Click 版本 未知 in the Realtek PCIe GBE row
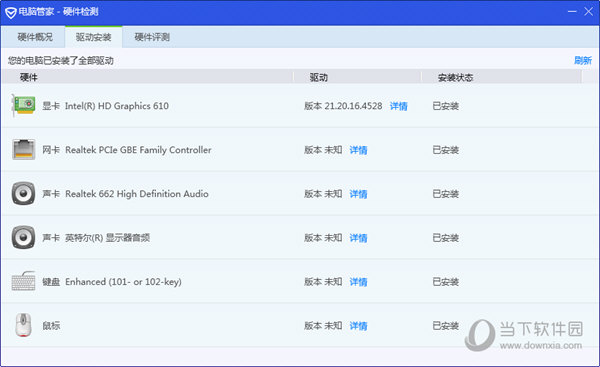600x367 pixels. click(323, 150)
